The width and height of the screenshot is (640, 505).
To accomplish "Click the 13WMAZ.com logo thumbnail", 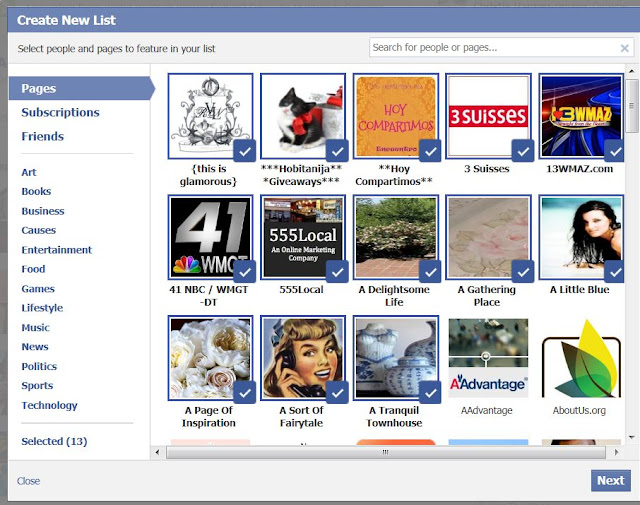I will 581,116.
